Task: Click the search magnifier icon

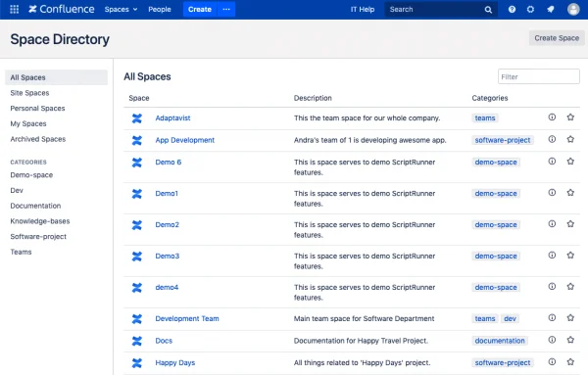Action: (488, 10)
